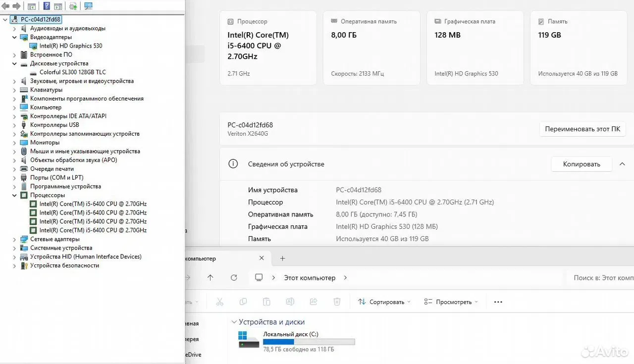Click the update driver toolbar icon

[73, 6]
